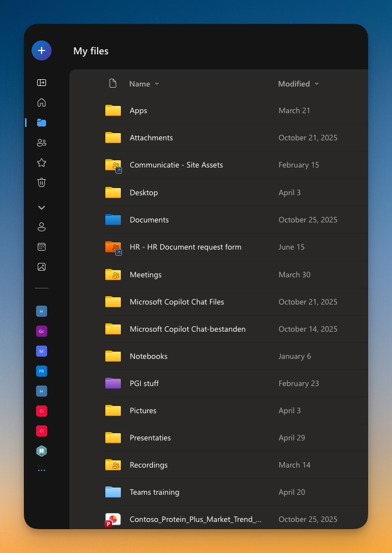The height and width of the screenshot is (553, 392).
Task: Collapse the navigation pane with the top sidebar icon
Action: point(42,83)
